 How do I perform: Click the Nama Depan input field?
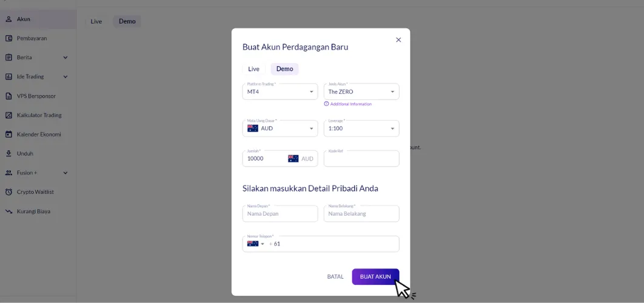pos(280,214)
